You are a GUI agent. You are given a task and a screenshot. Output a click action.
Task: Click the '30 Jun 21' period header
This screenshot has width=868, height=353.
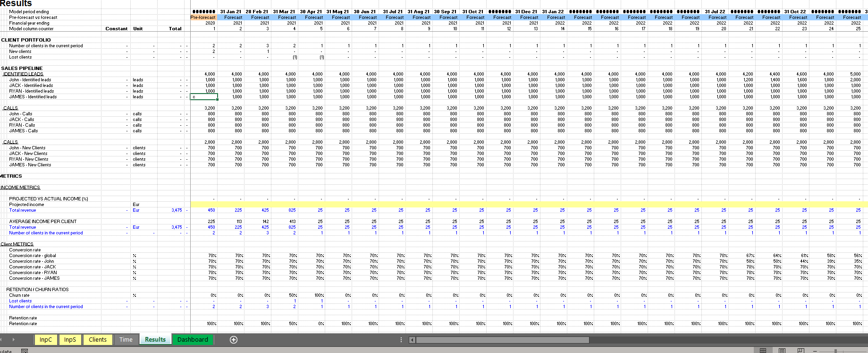(x=365, y=12)
